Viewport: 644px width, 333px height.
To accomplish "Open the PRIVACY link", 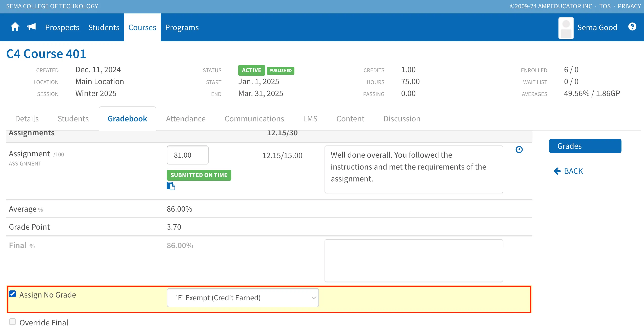I will pyautogui.click(x=629, y=6).
